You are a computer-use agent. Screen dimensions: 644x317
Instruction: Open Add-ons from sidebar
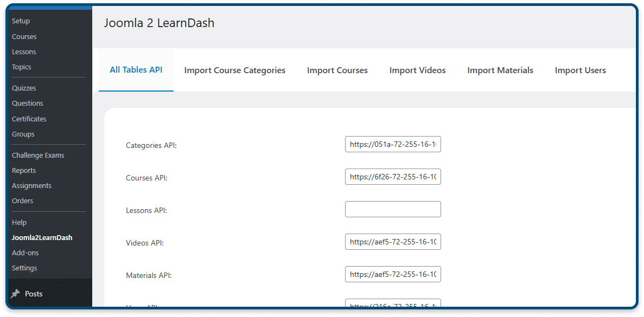pos(25,253)
